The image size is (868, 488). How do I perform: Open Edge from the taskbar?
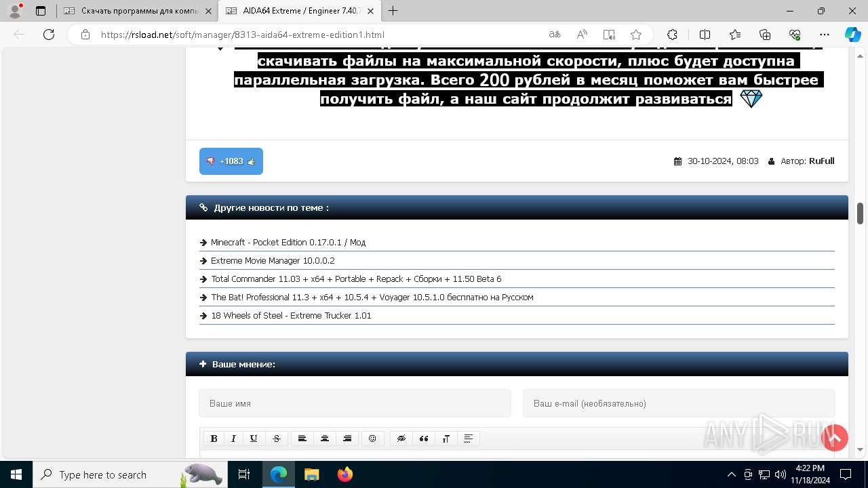(x=279, y=474)
